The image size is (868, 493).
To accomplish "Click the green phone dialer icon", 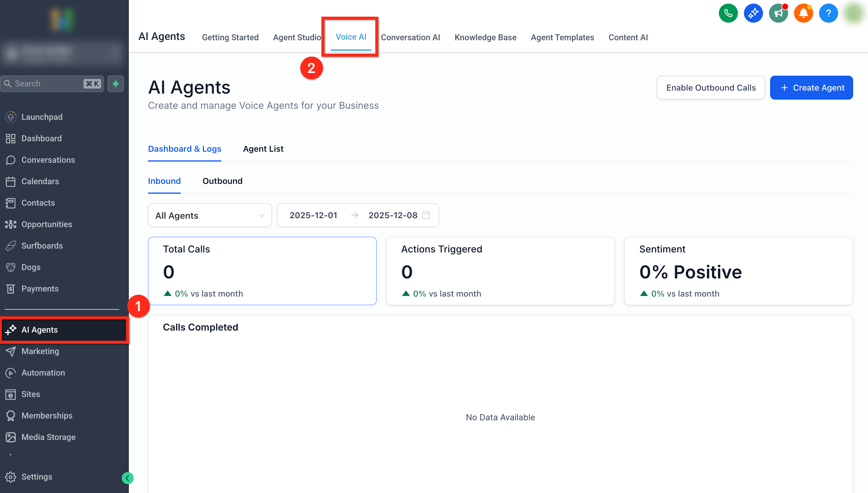I will coord(728,13).
